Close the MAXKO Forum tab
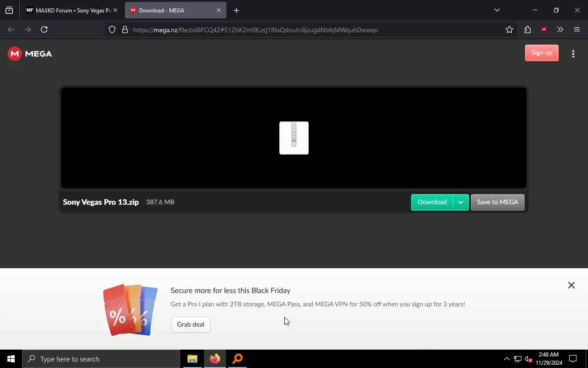Screen dimensions: 588x368 pyautogui.click(x=115, y=10)
